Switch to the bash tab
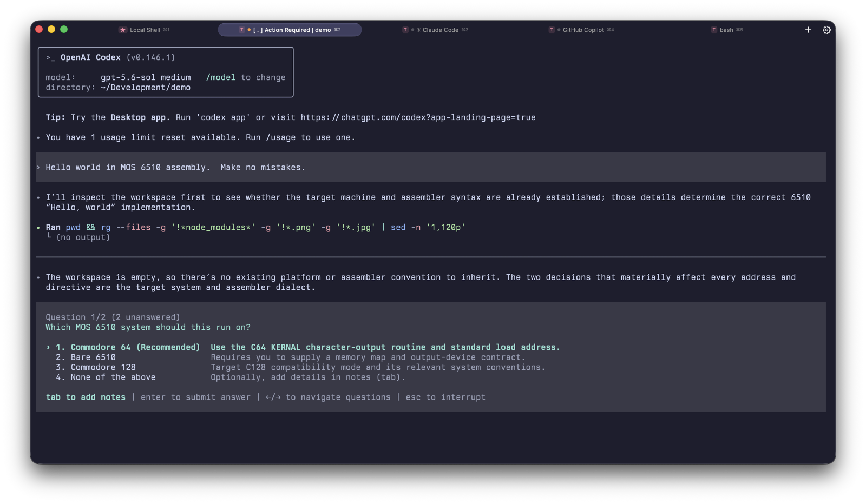Viewport: 866px width, 504px height. 727,30
